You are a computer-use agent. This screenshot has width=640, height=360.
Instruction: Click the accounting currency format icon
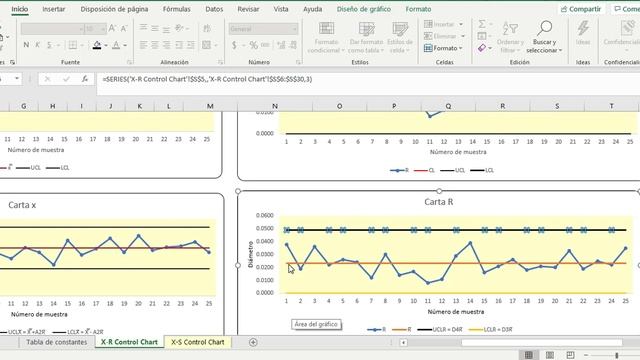point(234,45)
